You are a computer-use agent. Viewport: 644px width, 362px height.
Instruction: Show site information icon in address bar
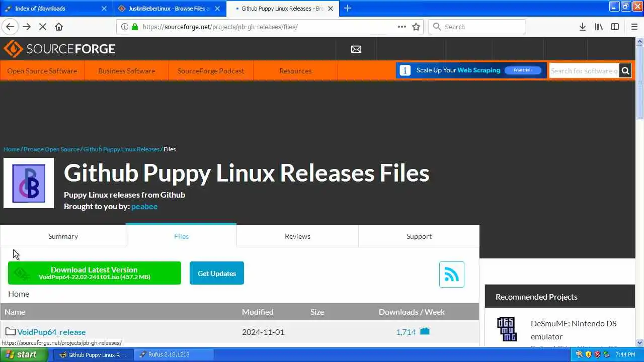[125, 27]
